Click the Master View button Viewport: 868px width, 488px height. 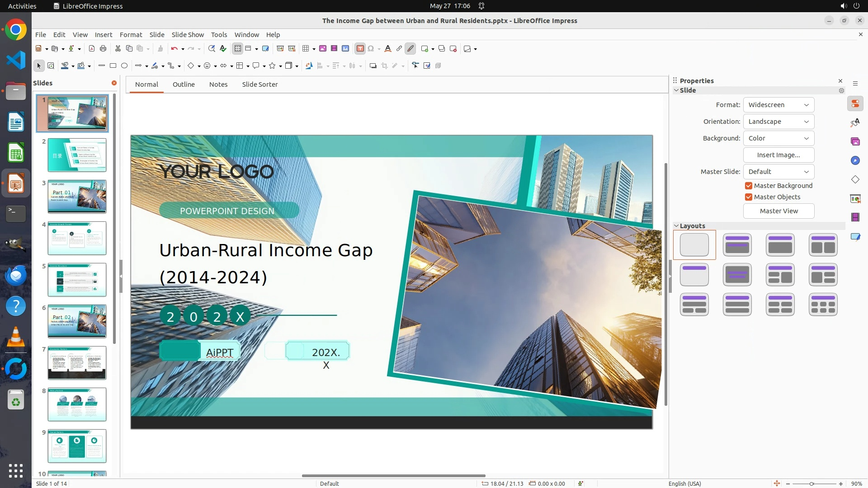[778, 211]
